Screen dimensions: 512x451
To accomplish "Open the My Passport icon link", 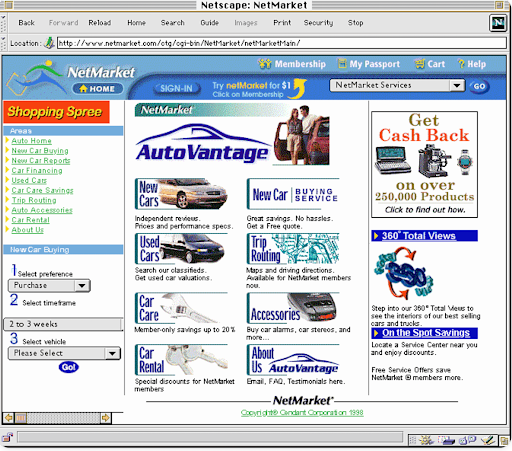I will click(x=342, y=63).
